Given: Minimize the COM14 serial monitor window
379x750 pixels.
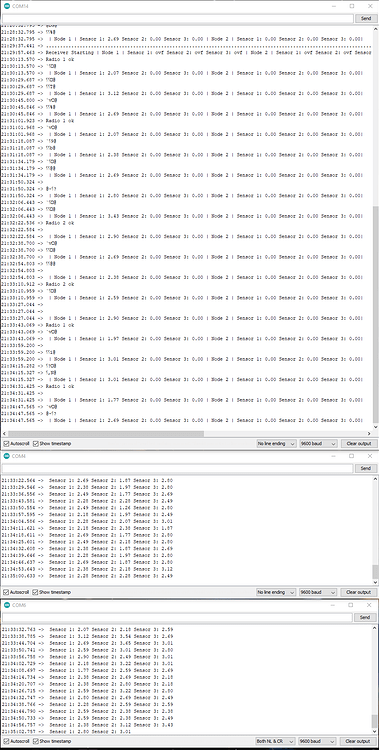Looking at the screenshot, I should coord(333,6).
